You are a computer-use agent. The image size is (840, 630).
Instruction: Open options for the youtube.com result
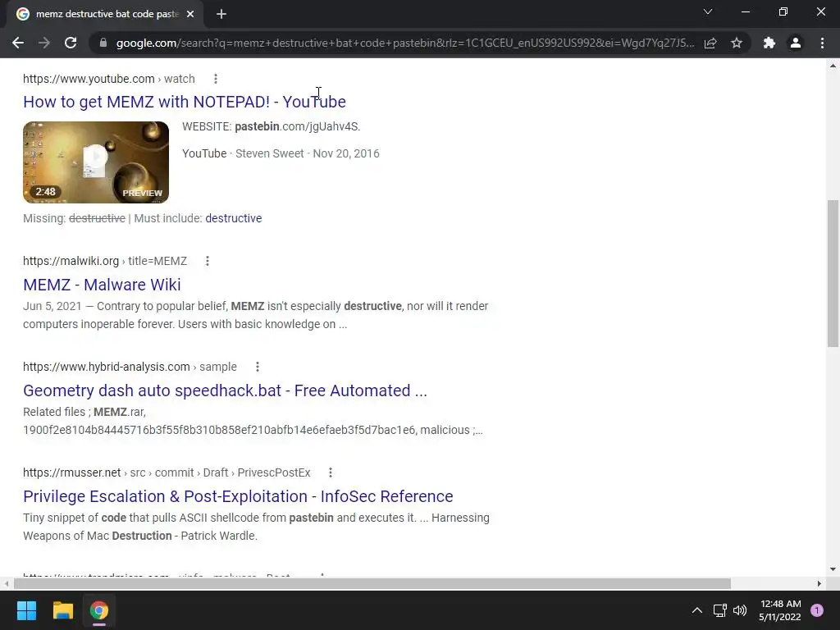[216, 79]
